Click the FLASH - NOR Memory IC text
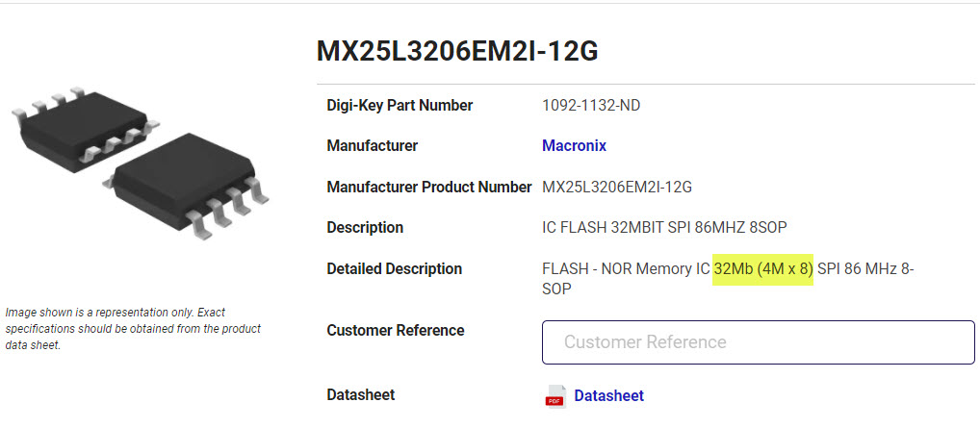 tap(626, 269)
